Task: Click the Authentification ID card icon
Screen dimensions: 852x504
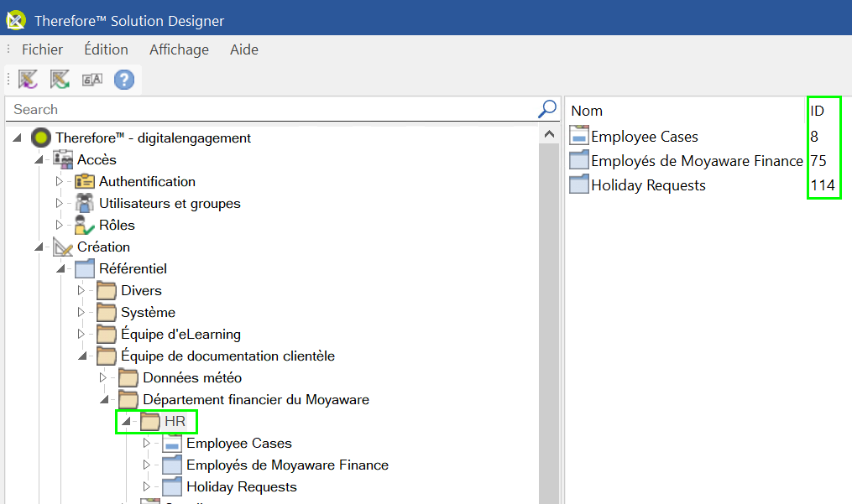Action: [85, 181]
